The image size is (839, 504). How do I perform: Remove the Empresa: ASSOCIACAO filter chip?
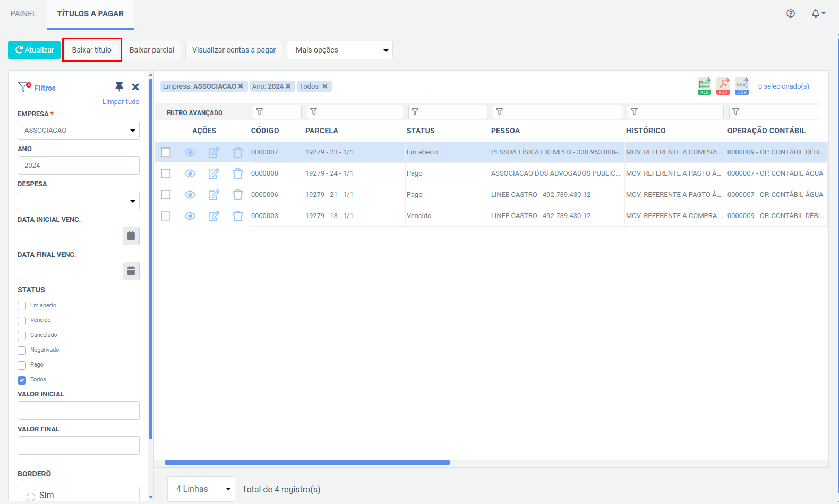(241, 86)
